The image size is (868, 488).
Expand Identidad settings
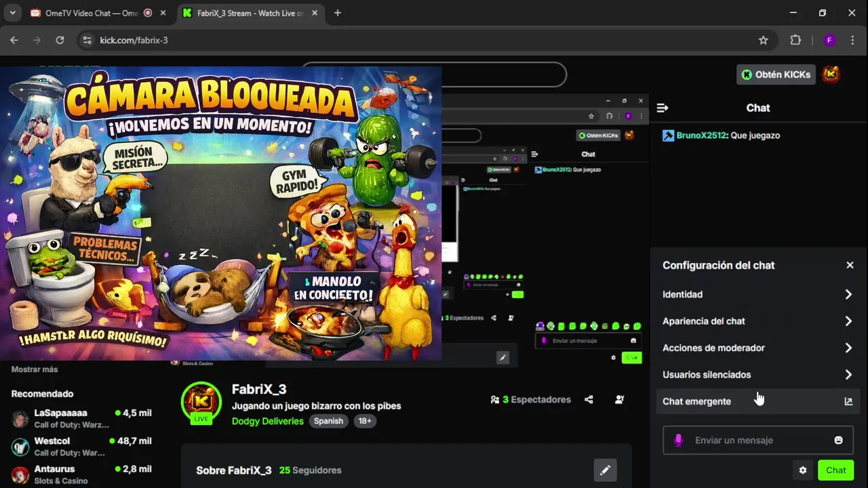pos(758,294)
